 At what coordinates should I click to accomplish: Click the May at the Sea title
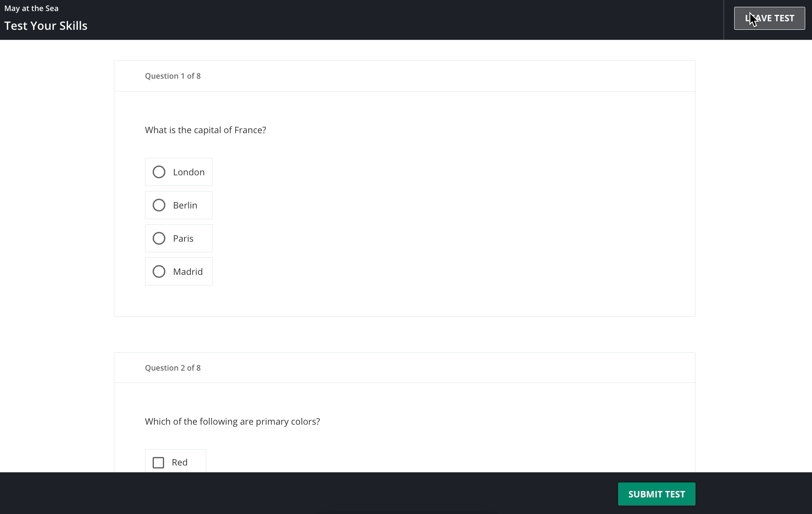point(31,8)
